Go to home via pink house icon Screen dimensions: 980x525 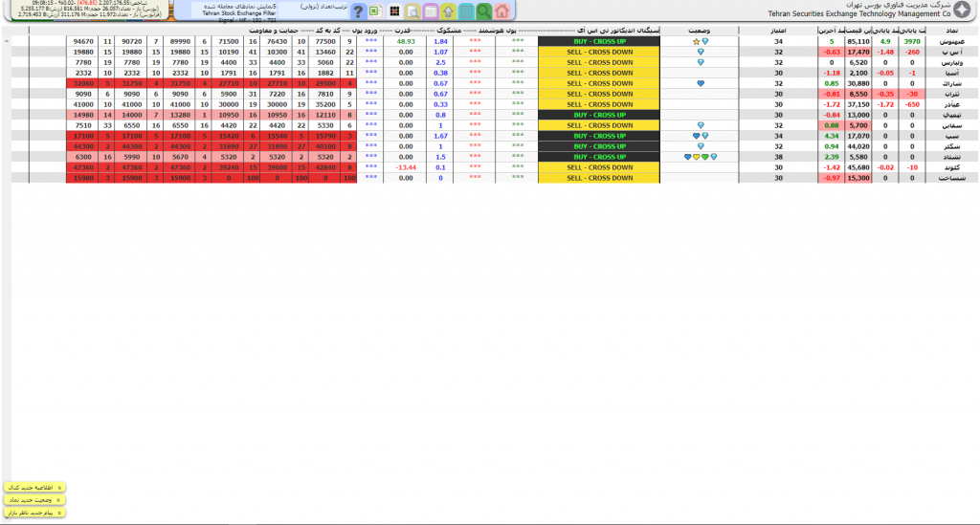coord(503,11)
